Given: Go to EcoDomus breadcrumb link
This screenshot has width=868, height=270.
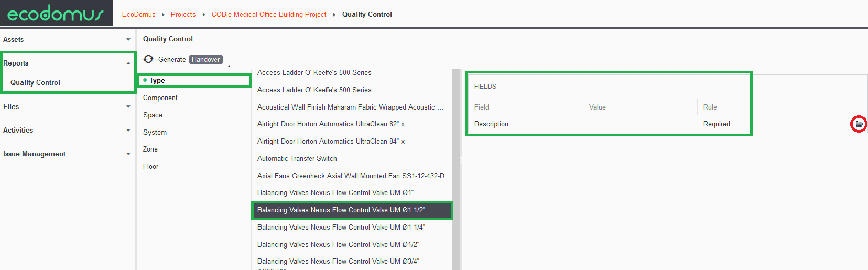Looking at the screenshot, I should 139,14.
